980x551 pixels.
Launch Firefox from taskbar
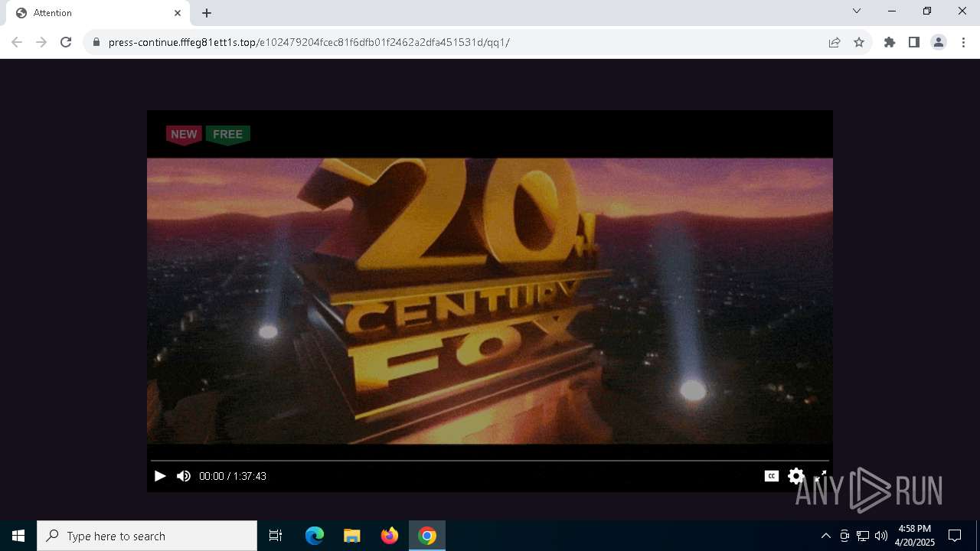click(390, 536)
